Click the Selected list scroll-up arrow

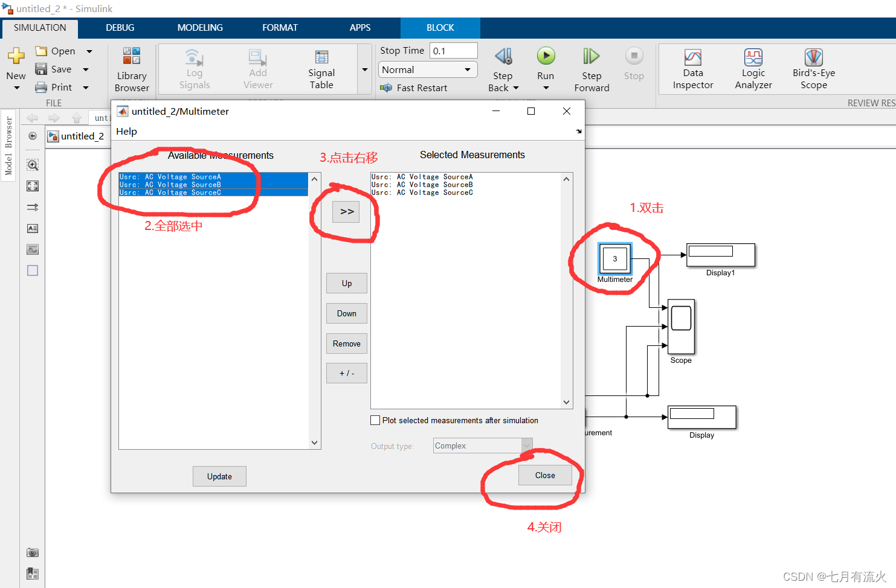coord(566,179)
